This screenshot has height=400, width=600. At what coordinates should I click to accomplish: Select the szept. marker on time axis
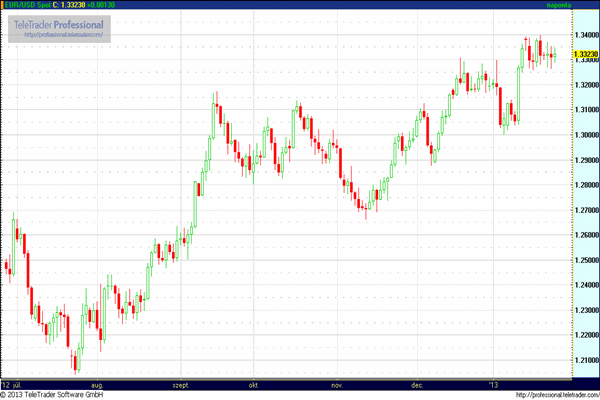coord(183,384)
